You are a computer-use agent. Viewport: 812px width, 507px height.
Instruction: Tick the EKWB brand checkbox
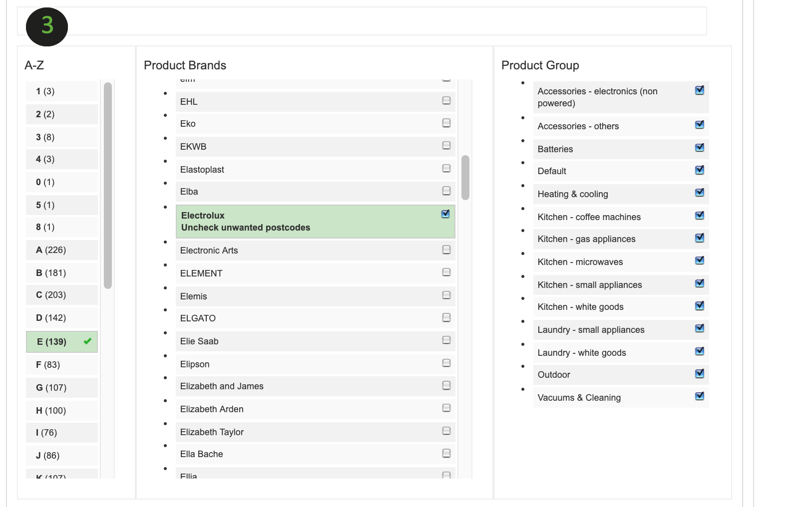click(x=446, y=145)
